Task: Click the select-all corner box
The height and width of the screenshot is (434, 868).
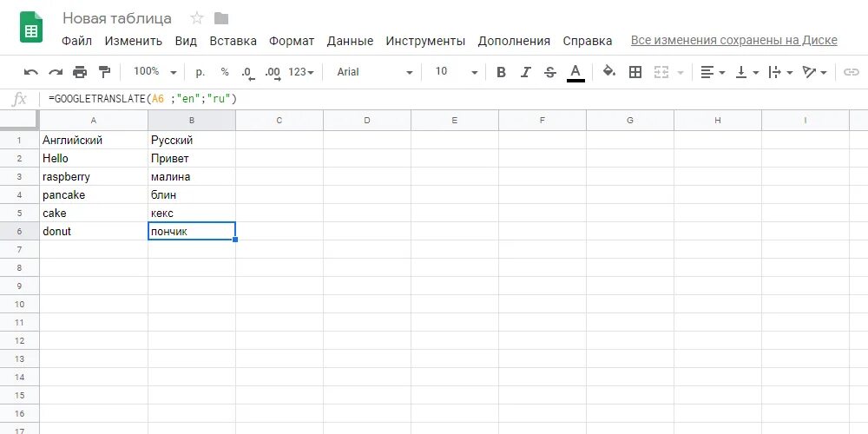Action: [x=19, y=120]
